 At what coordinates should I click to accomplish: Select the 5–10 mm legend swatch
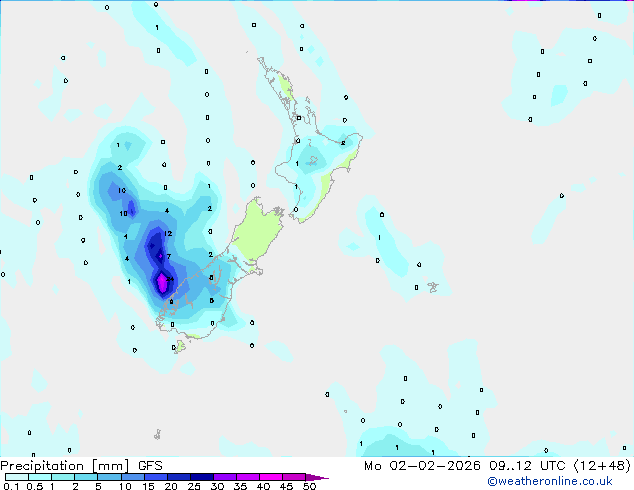pyautogui.click(x=109, y=477)
